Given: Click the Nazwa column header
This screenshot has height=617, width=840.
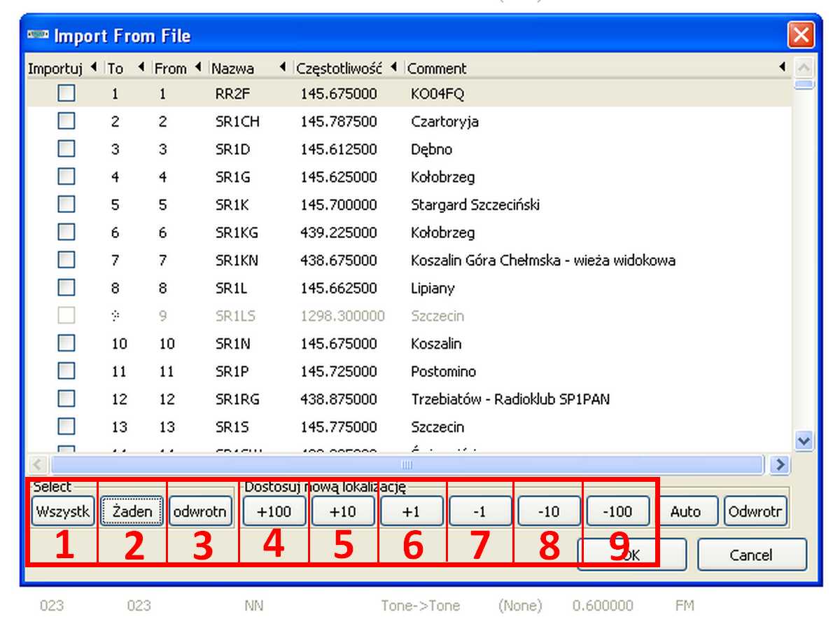Looking at the screenshot, I should [x=233, y=68].
